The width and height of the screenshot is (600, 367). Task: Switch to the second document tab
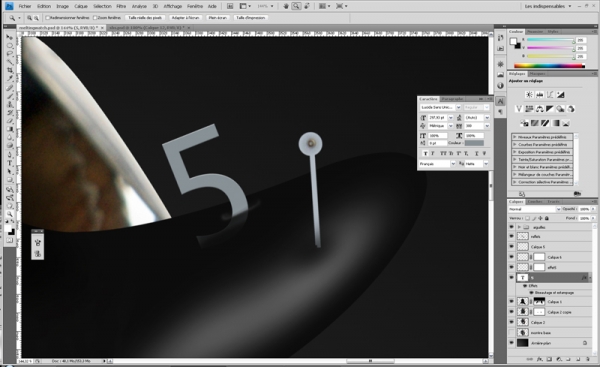point(149,28)
